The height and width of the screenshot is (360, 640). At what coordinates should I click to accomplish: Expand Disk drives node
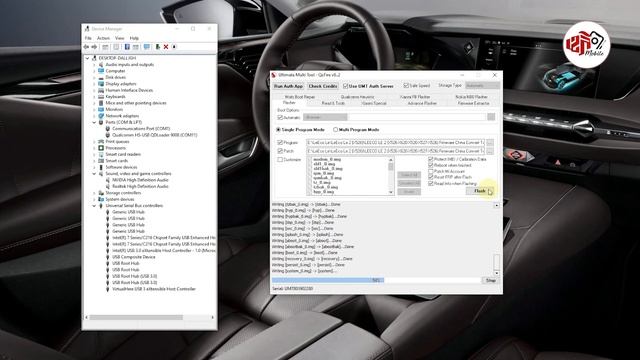pos(94,77)
